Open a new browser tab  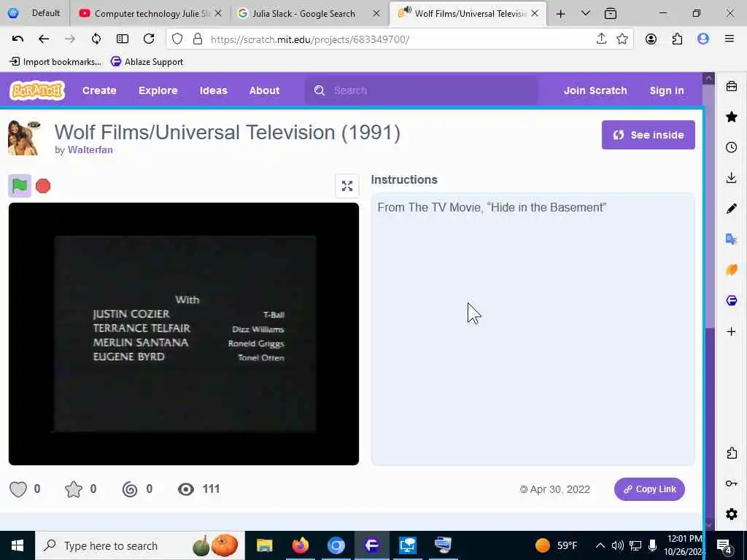[x=561, y=14]
